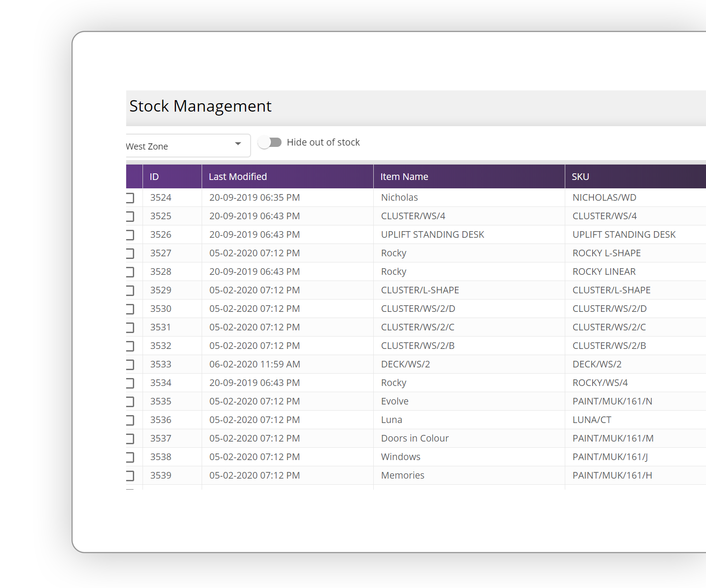Check the box for row 3524

(130, 198)
